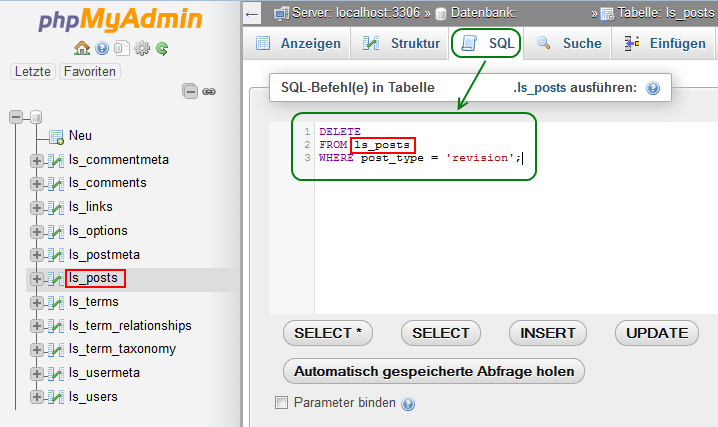Click the phpMyAdmin logo
This screenshot has height=427, width=718.
[x=120, y=20]
